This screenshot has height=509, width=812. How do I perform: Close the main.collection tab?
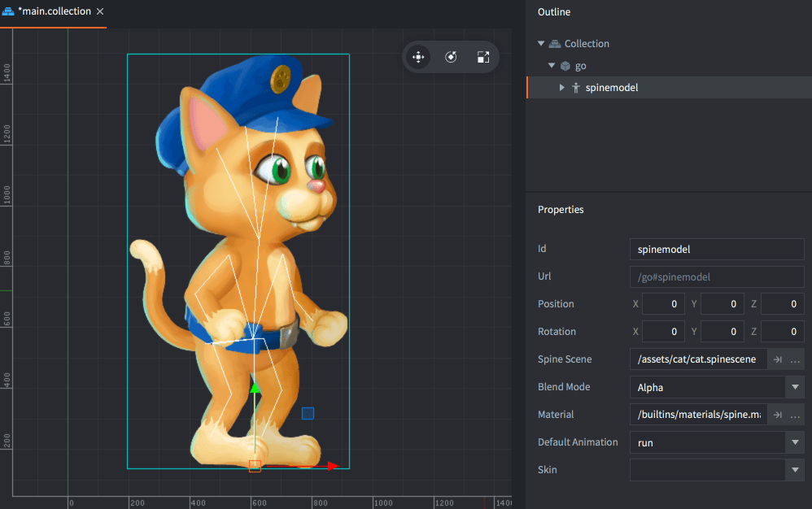click(x=99, y=12)
